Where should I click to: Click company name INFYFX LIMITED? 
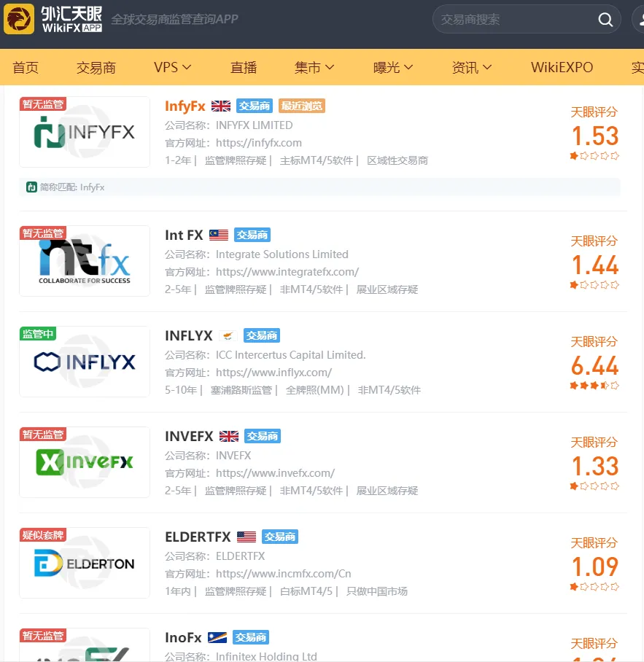(255, 125)
